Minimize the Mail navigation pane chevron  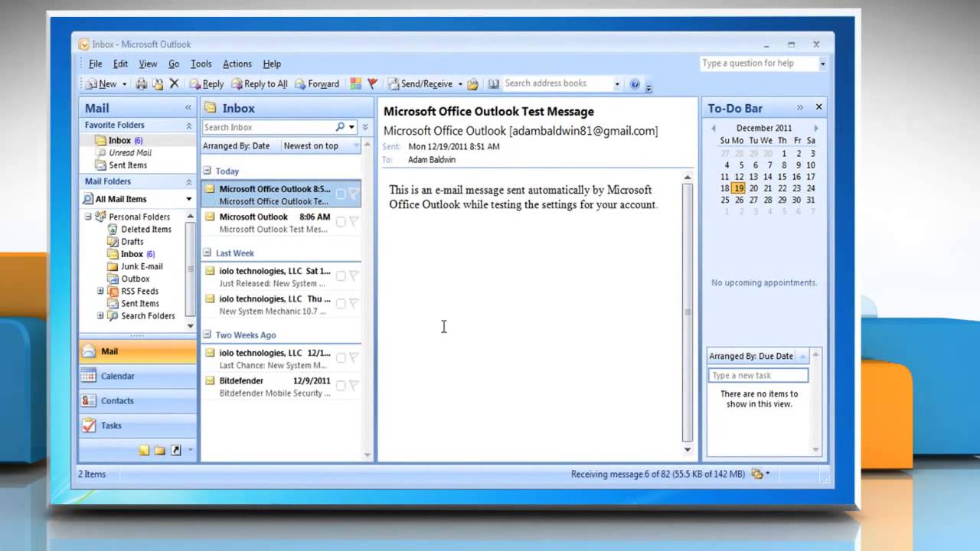188,108
